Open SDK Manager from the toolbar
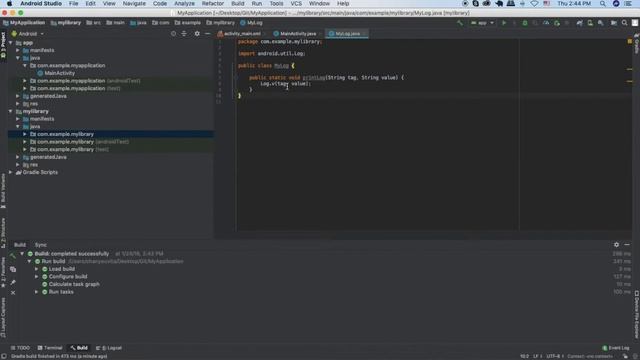Image resolution: width=640 pixels, height=360 pixels. (x=601, y=23)
